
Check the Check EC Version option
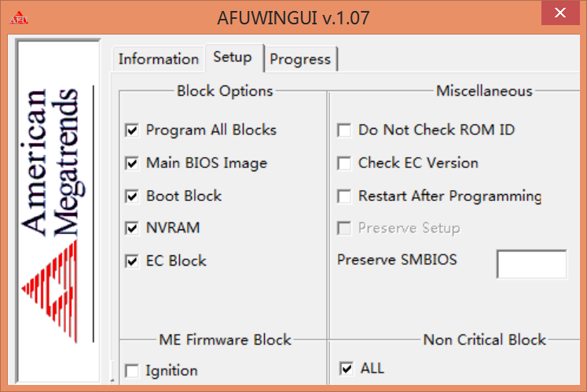tap(344, 163)
